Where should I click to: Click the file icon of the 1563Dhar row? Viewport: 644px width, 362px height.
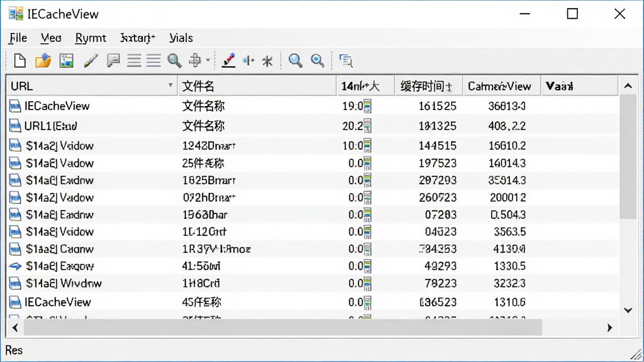click(x=15, y=214)
